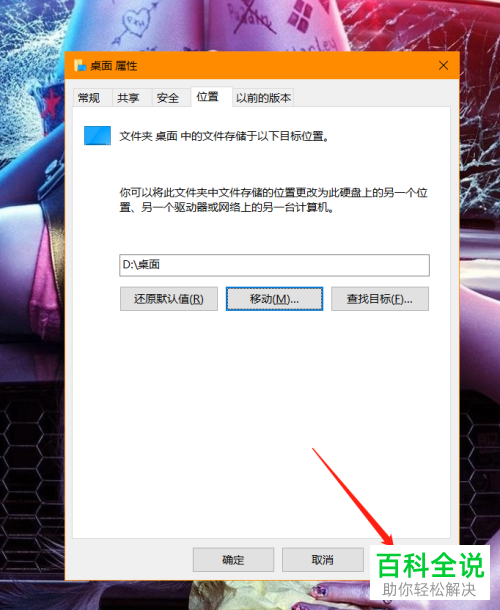Viewport: 500px width, 610px height.
Task: Click the blue desktop folder icon
Action: [97, 135]
